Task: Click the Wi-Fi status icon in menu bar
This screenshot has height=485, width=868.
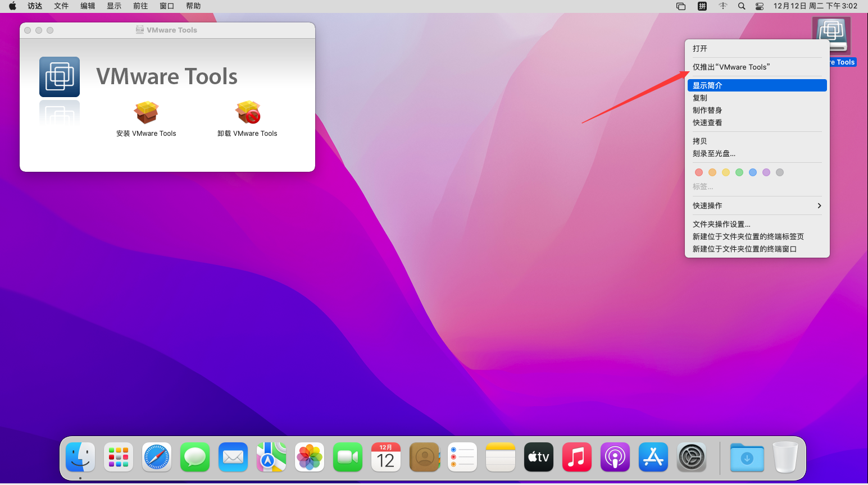Action: click(723, 6)
